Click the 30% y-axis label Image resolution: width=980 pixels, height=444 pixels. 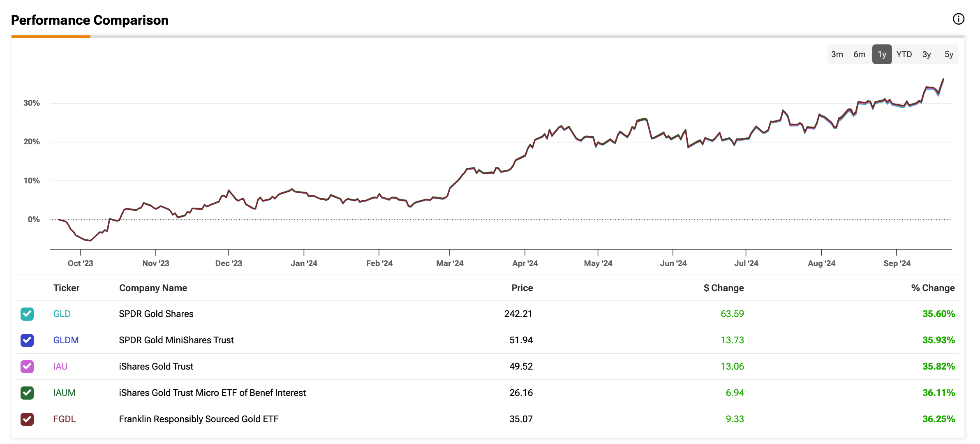click(x=32, y=103)
